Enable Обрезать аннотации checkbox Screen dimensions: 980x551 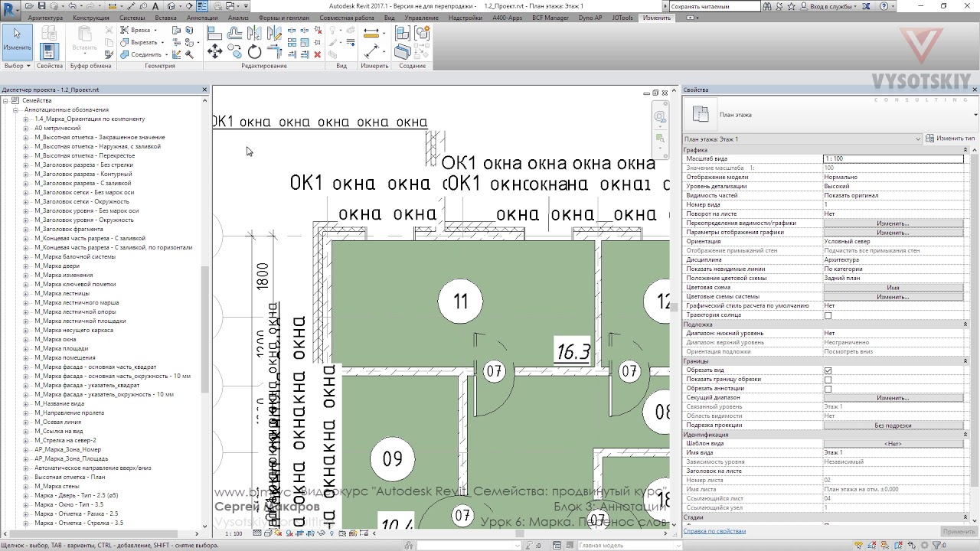click(828, 389)
